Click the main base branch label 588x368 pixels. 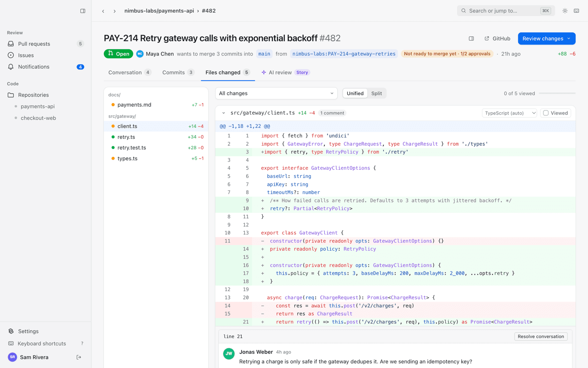tap(264, 54)
